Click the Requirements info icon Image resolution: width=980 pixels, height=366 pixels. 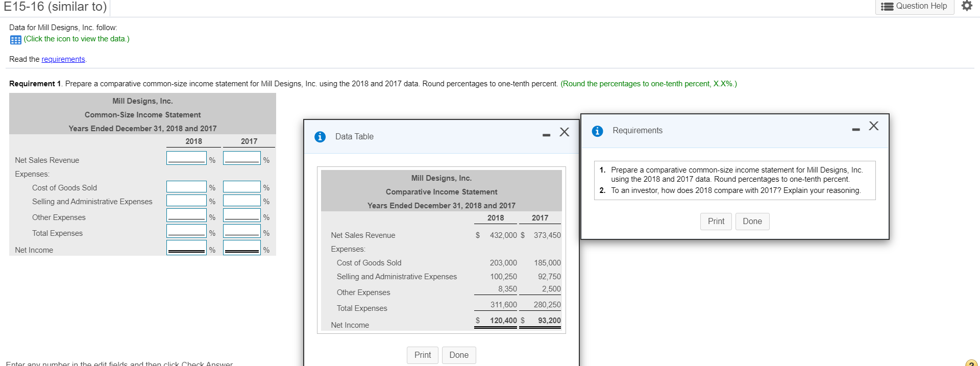(597, 131)
